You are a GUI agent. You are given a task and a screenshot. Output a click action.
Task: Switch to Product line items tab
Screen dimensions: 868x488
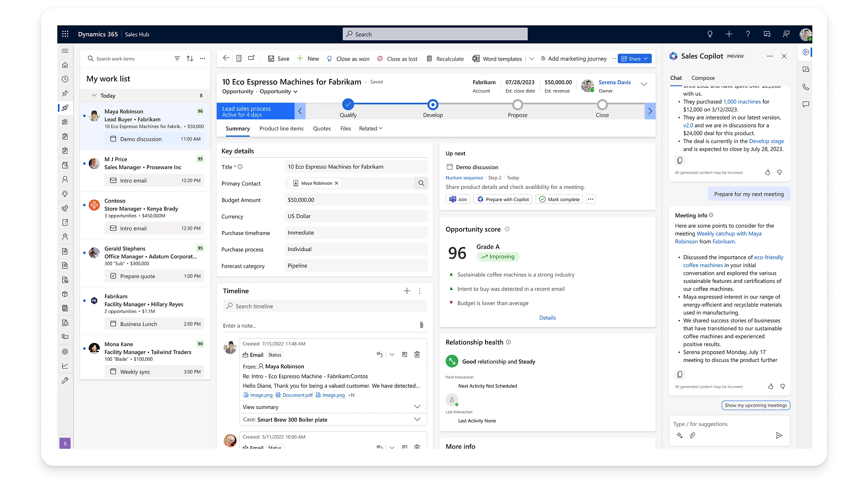pyautogui.click(x=281, y=129)
